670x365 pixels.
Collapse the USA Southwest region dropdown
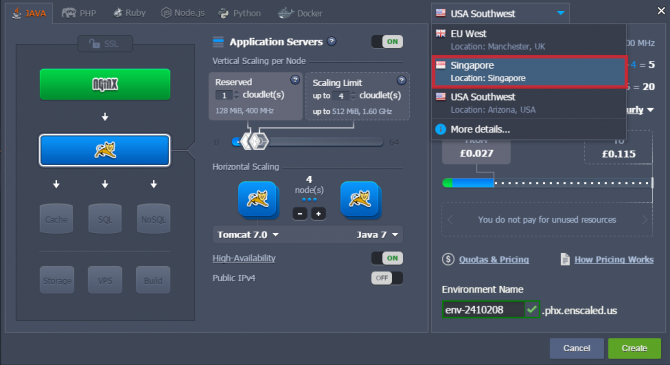[500, 13]
